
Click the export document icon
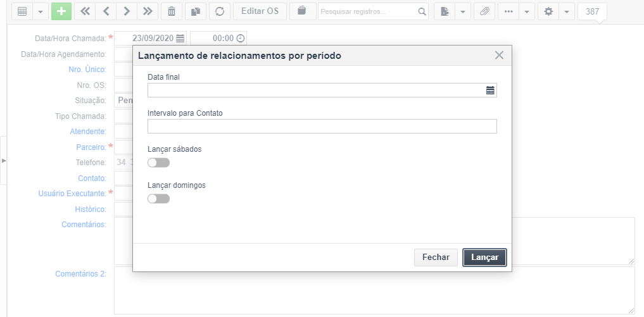pyautogui.click(x=445, y=11)
